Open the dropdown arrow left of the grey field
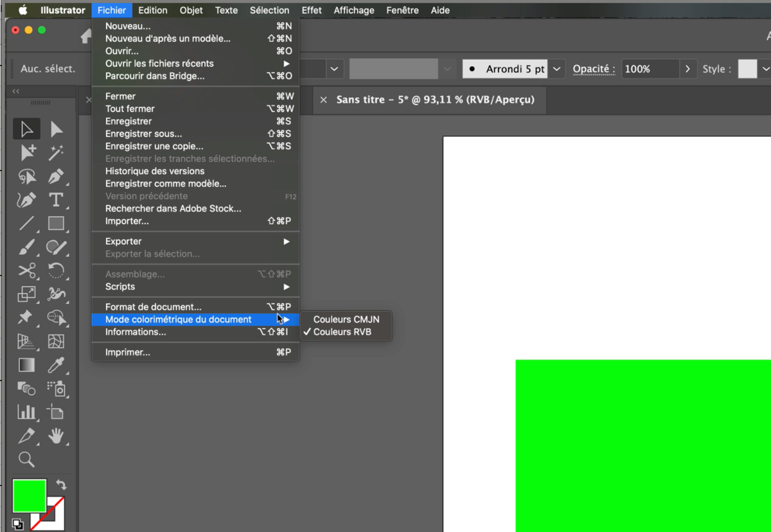The image size is (771, 532). 334,69
